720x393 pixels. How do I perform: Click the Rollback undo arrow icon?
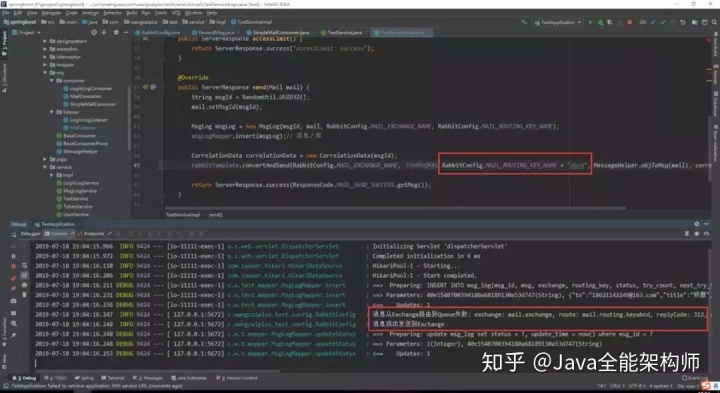683,22
